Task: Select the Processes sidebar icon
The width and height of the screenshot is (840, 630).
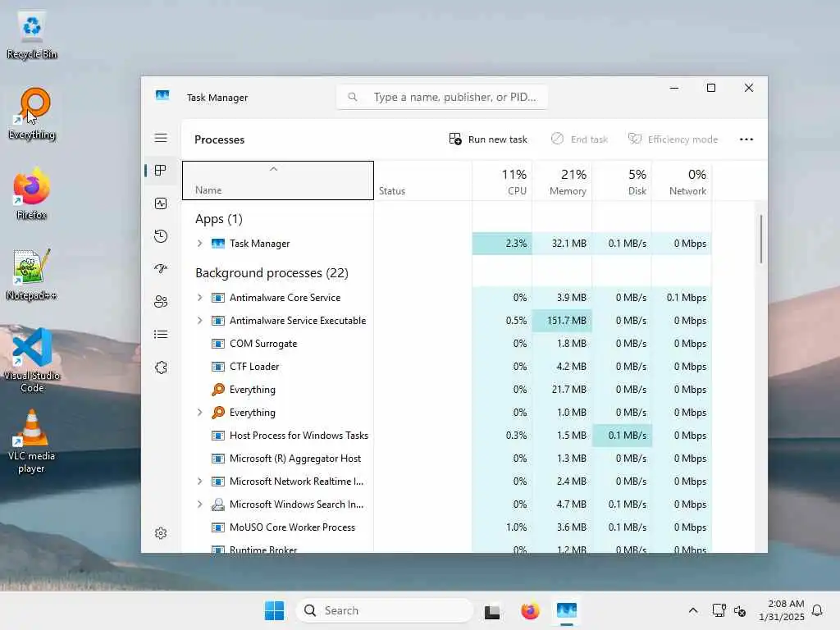Action: (x=161, y=171)
